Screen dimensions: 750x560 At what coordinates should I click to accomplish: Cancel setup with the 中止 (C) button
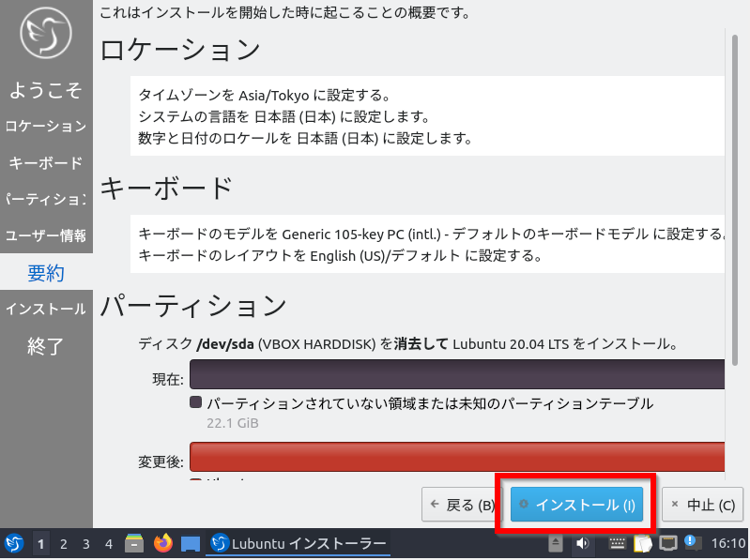pos(702,505)
